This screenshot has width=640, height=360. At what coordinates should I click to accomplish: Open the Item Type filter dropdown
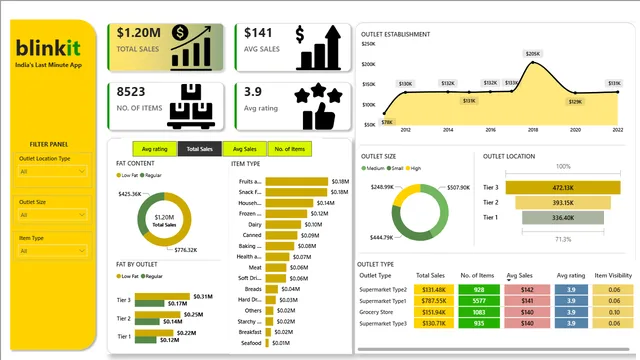[53, 251]
